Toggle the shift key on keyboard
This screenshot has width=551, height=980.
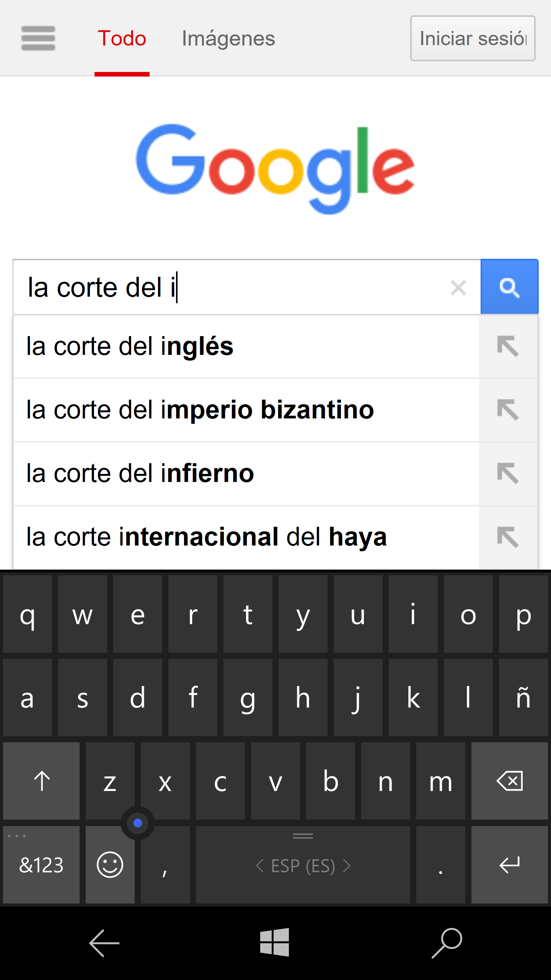tap(42, 781)
